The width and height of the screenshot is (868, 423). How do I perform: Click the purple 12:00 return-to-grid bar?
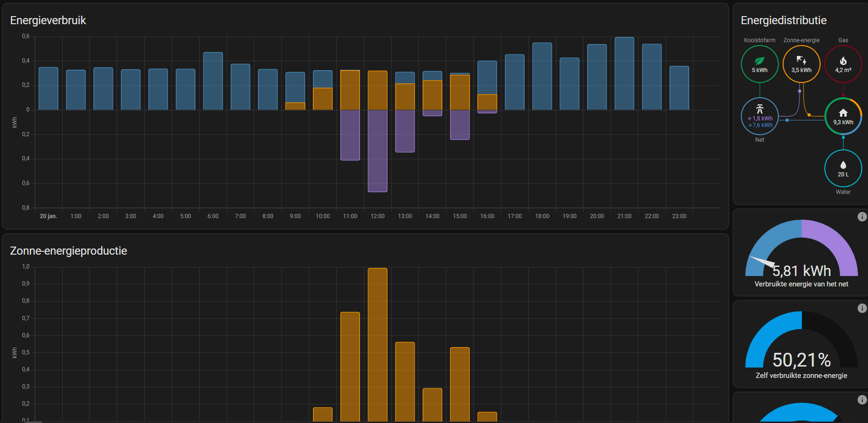378,151
